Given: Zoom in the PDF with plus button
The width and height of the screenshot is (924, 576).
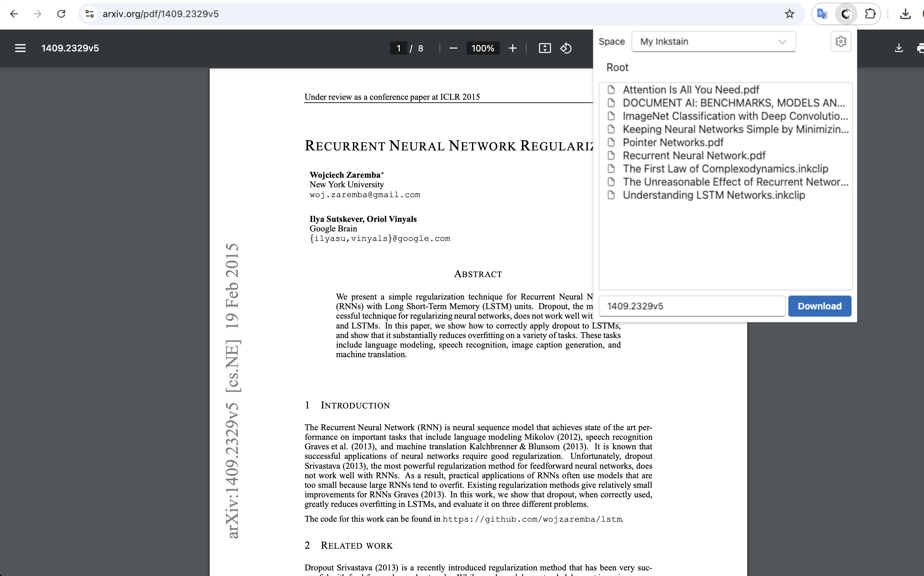Looking at the screenshot, I should tap(512, 48).
